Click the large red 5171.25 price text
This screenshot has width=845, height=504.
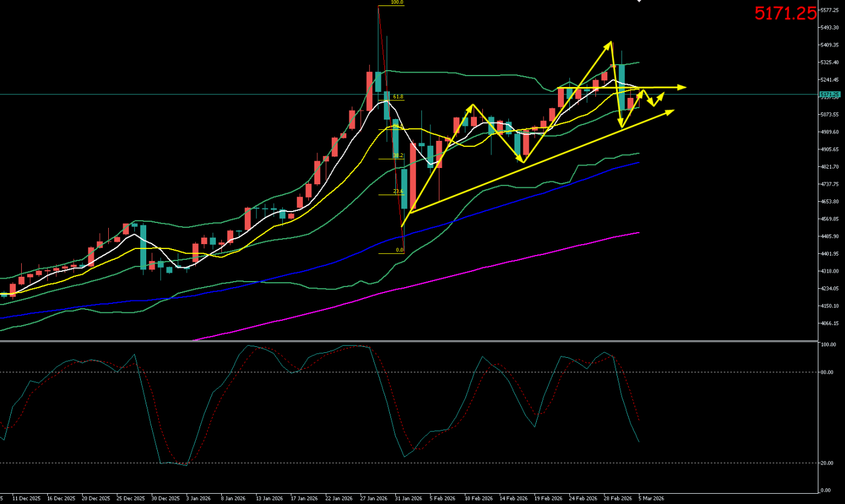[x=785, y=13]
